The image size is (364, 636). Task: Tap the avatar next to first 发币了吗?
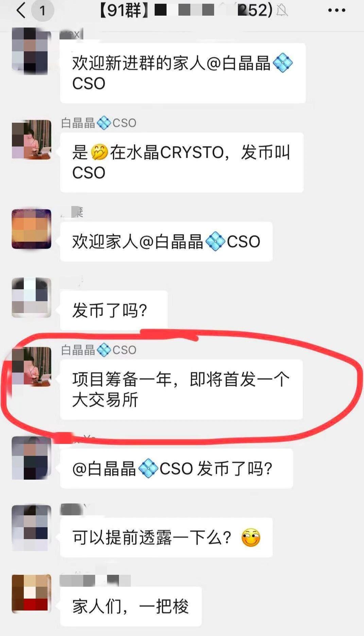pos(31,298)
